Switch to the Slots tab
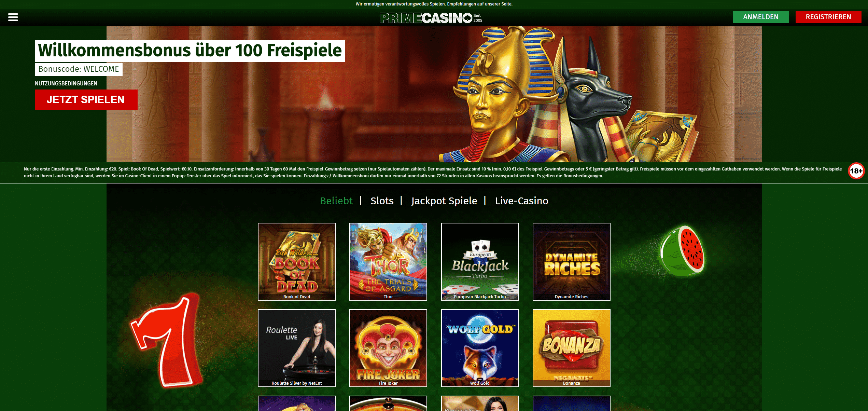868x411 pixels. (x=382, y=201)
